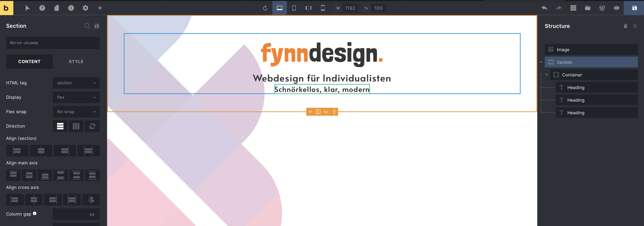The image size is (644, 226).
Task: Click the columns icon in orange section toolbar
Action: [318, 112]
